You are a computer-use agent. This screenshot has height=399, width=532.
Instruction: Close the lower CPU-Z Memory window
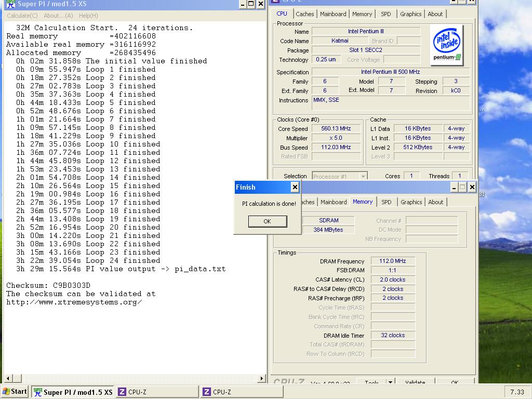[x=472, y=187]
